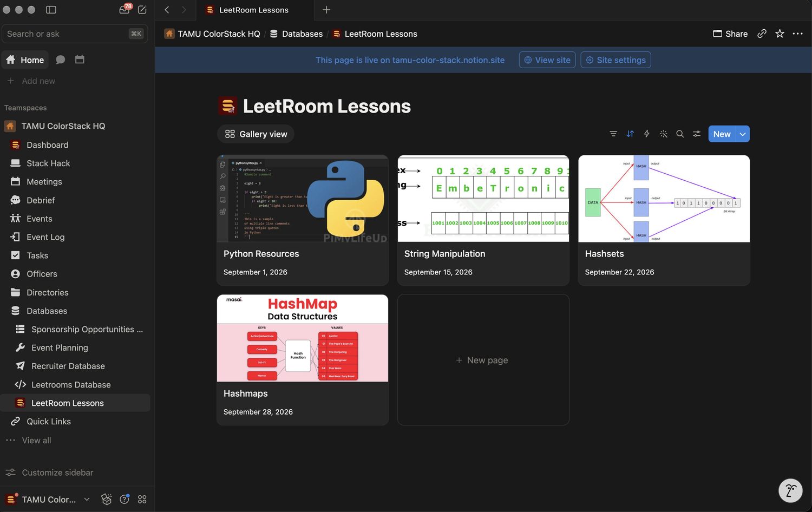Open the three-dot page menu
This screenshot has height=512, width=812.
[x=797, y=34]
